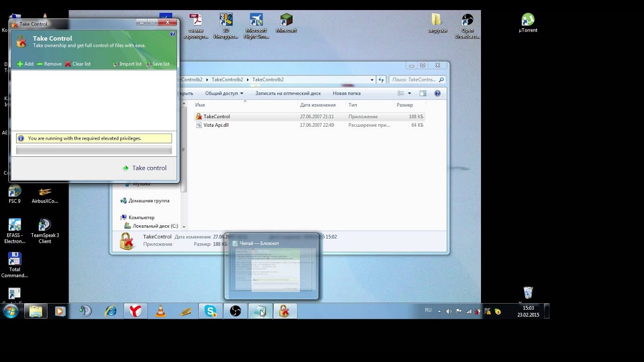Open VLC cone taskbar icon

coord(160,311)
